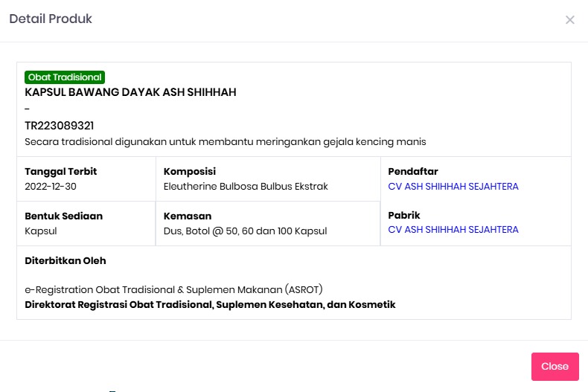This screenshot has height=392, width=588.
Task: Close the dialog with the X icon
Action: (570, 20)
